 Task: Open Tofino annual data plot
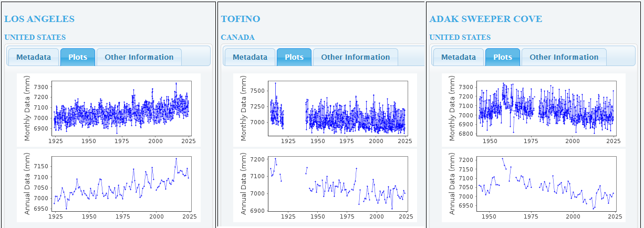click(x=325, y=186)
